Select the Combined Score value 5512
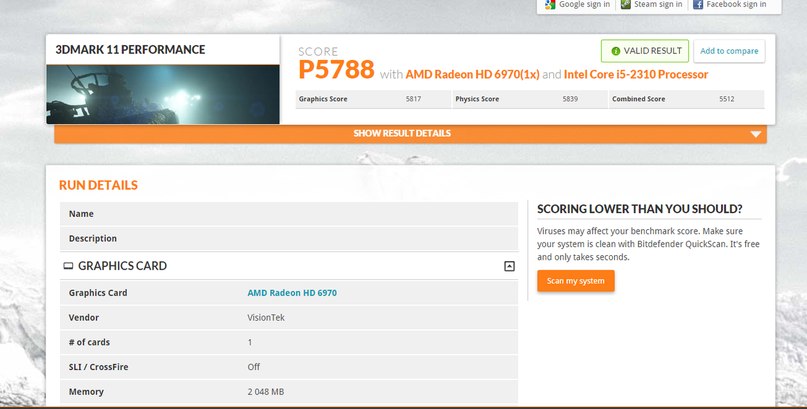This screenshot has height=409, width=807. (x=727, y=99)
